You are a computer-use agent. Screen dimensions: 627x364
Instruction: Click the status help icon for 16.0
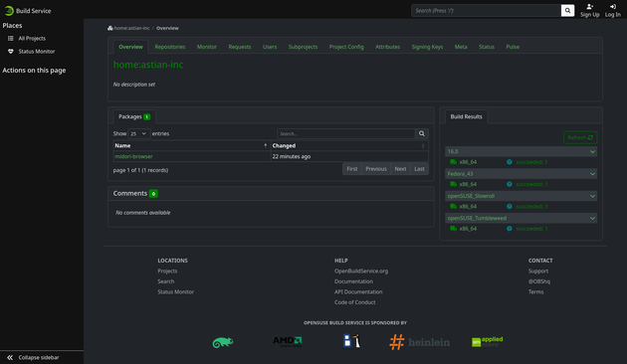tap(509, 162)
